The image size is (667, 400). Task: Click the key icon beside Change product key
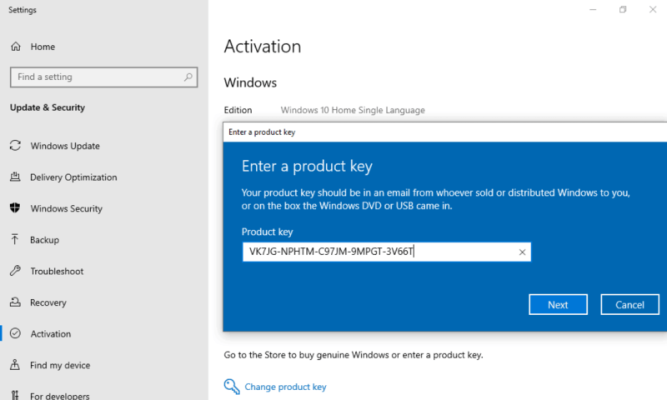pyautogui.click(x=231, y=386)
